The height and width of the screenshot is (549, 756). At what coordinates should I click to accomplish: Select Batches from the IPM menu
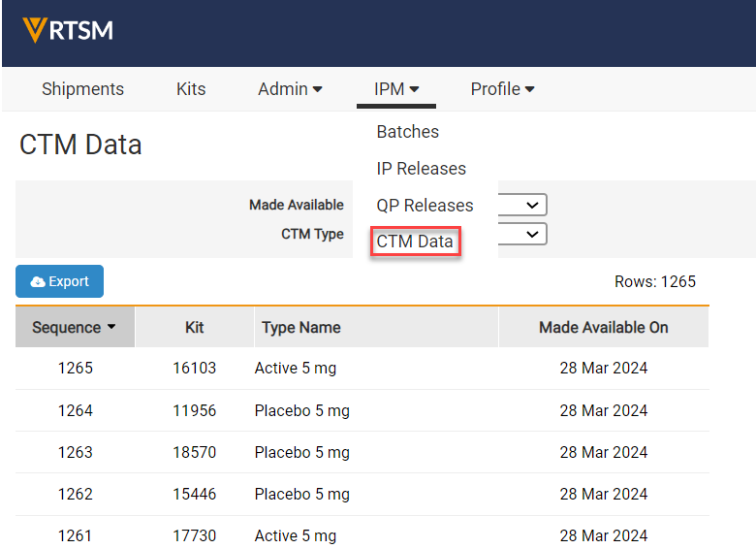pyautogui.click(x=407, y=132)
